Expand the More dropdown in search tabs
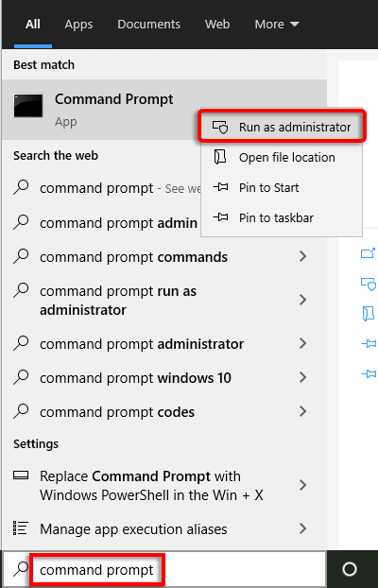Viewport: 378px width, 588px height. [x=277, y=25]
